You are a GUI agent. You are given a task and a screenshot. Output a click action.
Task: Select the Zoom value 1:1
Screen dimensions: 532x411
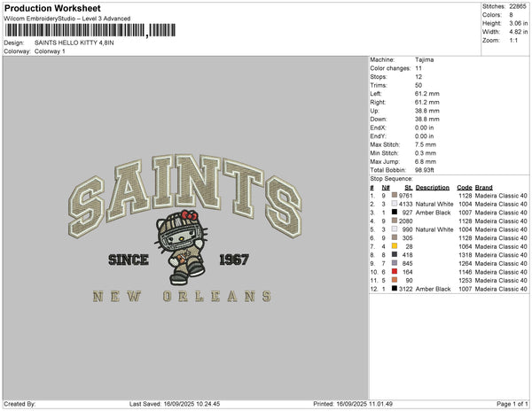click(513, 41)
